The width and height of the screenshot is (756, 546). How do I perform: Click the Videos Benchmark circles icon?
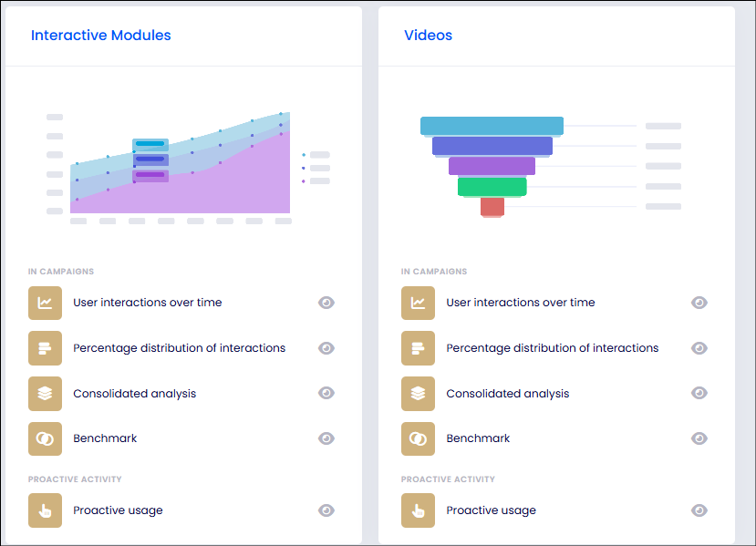tap(418, 439)
